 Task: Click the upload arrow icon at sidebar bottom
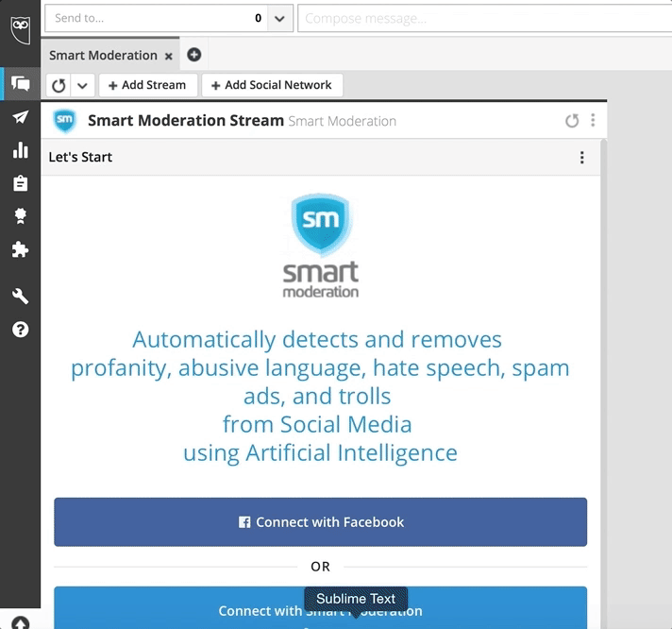20,622
